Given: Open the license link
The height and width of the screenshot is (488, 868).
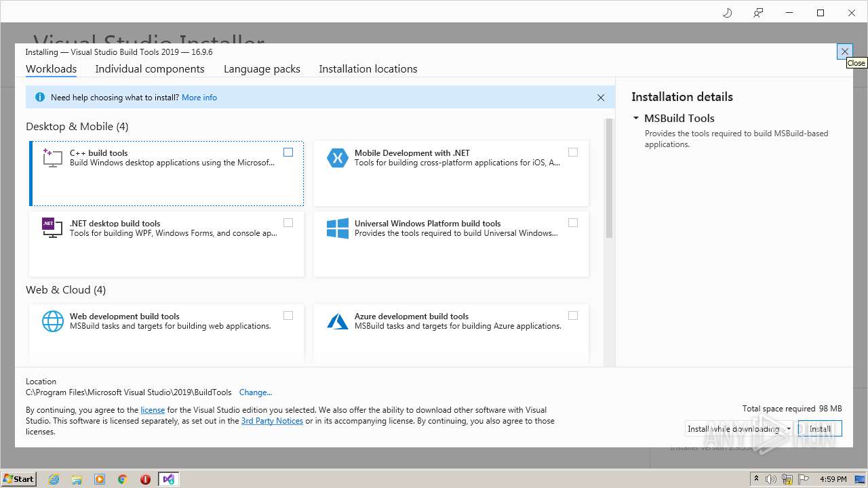Looking at the screenshot, I should [153, 410].
